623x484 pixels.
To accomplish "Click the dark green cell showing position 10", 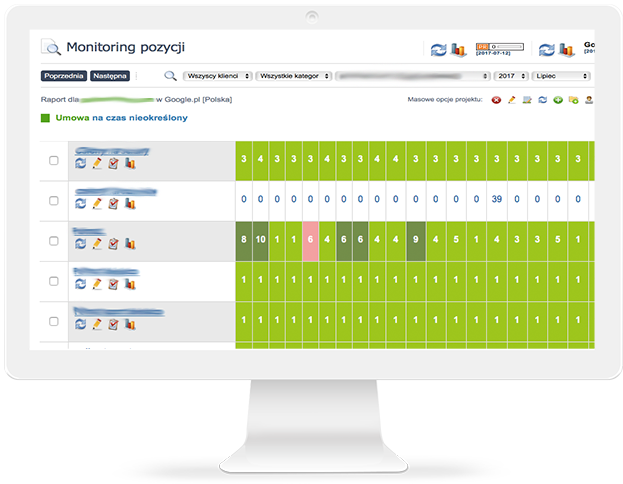I will [x=260, y=240].
